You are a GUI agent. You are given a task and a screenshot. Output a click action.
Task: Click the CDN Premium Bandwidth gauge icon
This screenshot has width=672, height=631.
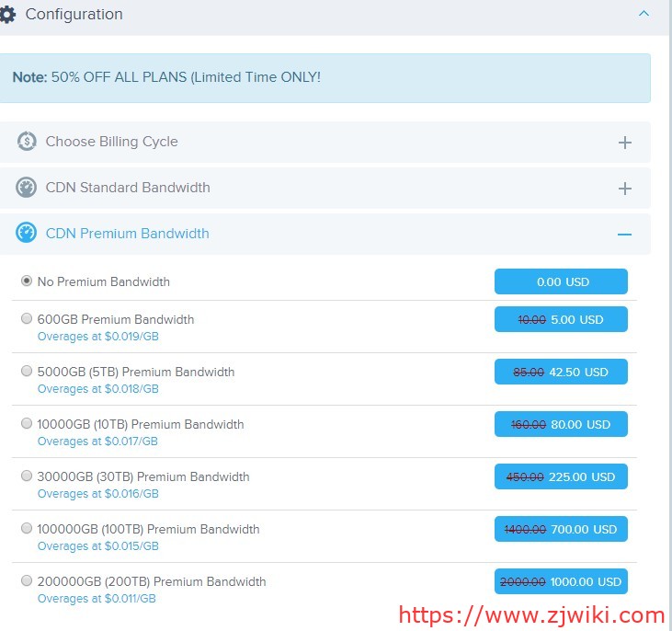point(27,234)
